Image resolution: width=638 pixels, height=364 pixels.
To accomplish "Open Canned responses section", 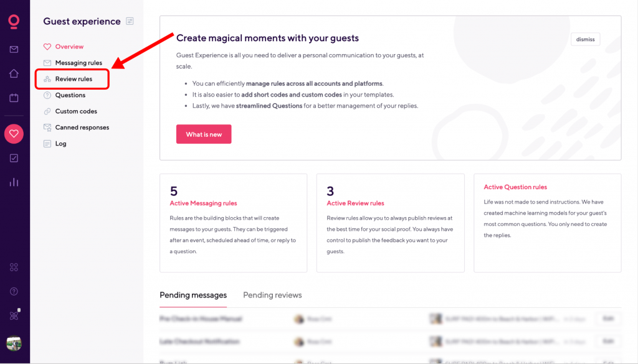I will [x=82, y=128].
